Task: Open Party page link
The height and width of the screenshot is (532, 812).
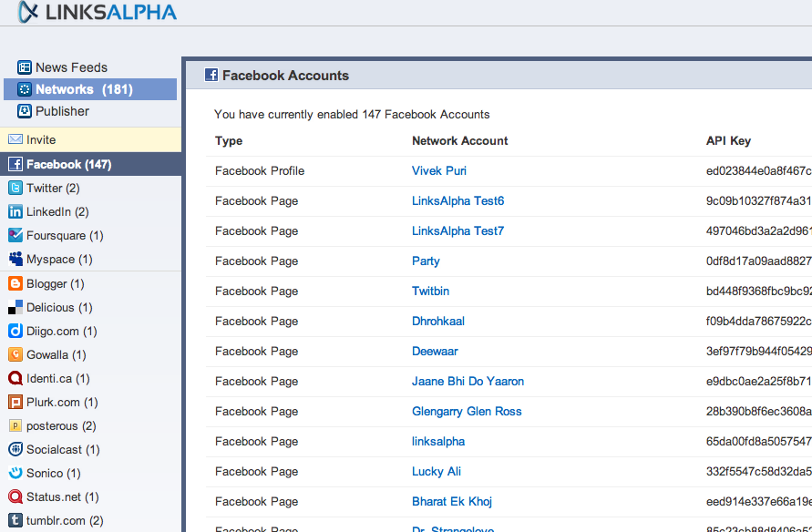Action: (426, 261)
